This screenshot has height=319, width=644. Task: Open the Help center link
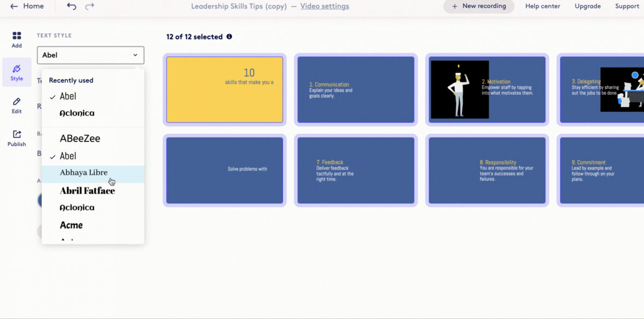pyautogui.click(x=543, y=6)
